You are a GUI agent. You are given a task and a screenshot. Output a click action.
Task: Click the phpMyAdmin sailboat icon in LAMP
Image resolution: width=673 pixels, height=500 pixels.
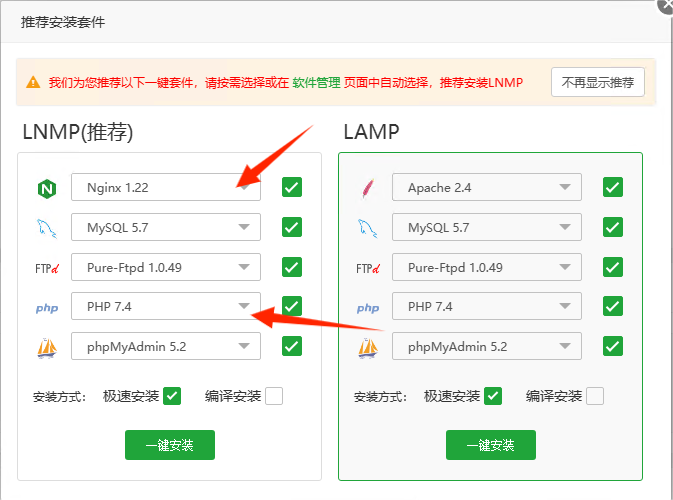368,348
